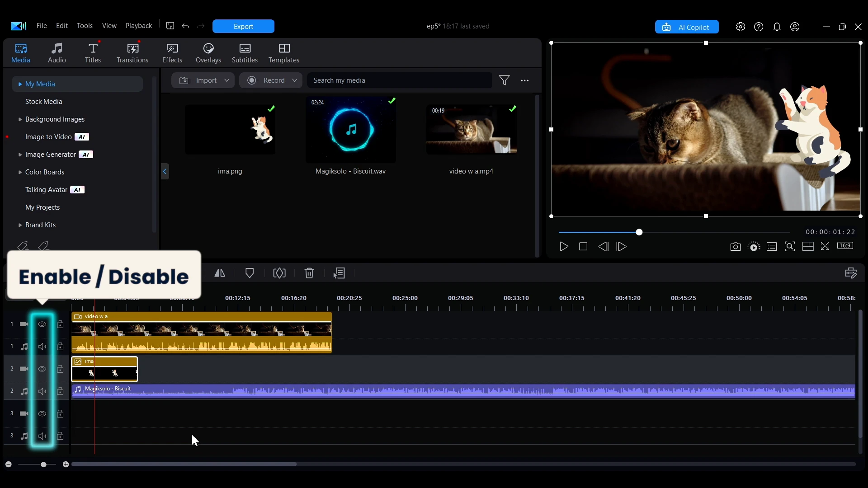Hide video track 1 with eye
The height and width of the screenshot is (488, 868).
tap(42, 324)
